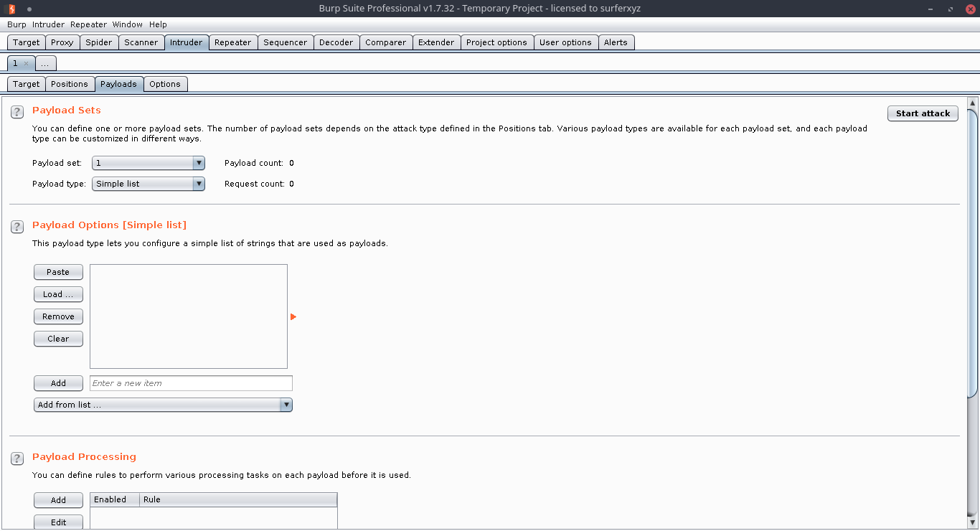Click the Load ... button

pyautogui.click(x=58, y=294)
